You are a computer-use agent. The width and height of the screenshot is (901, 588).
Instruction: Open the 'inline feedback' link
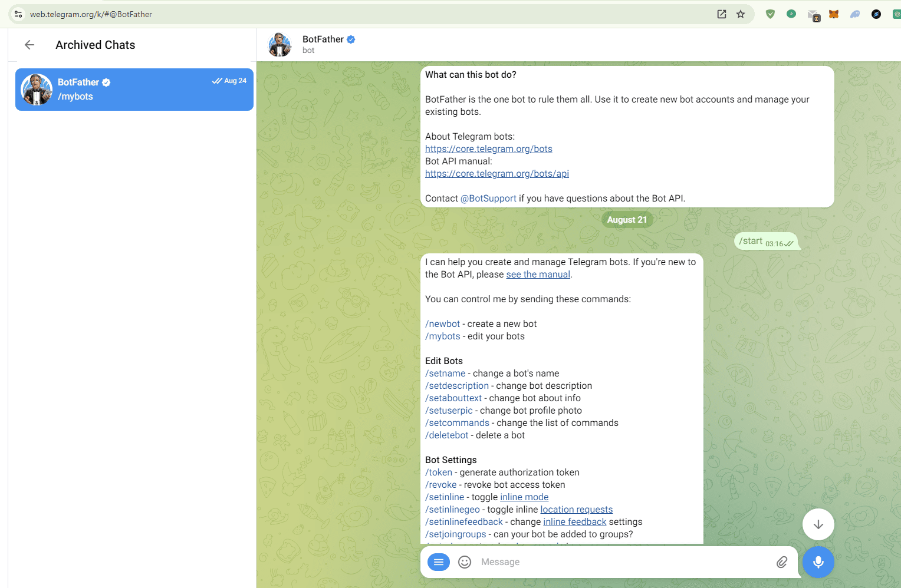(575, 522)
